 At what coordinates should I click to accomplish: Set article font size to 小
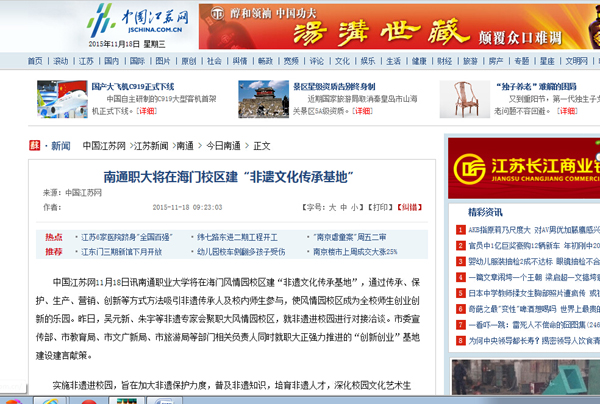(355, 207)
